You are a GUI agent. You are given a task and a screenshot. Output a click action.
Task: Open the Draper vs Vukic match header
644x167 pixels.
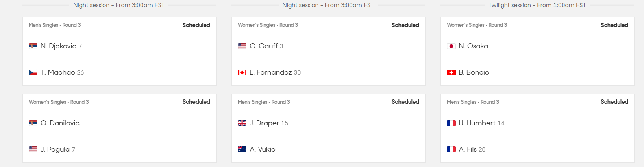tap(328, 102)
